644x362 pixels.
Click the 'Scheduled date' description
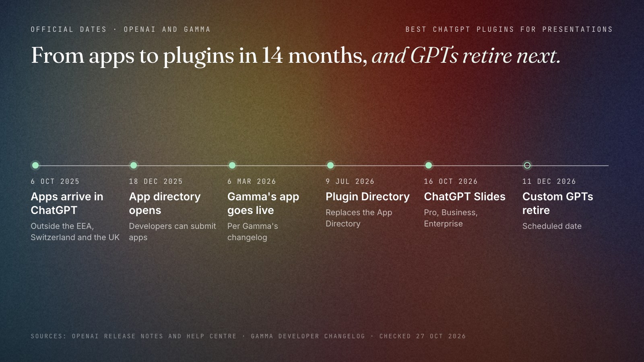tap(552, 226)
